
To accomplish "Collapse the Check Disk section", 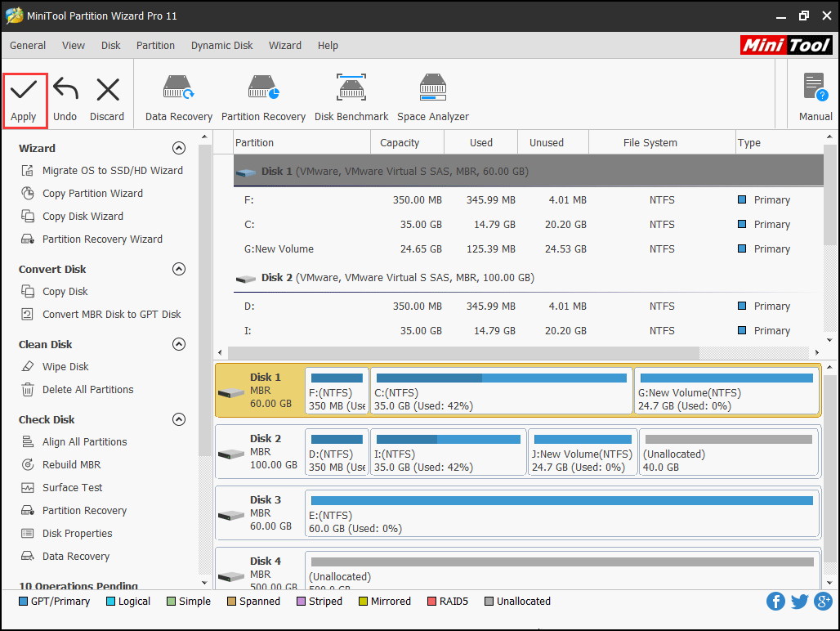I will click(179, 419).
